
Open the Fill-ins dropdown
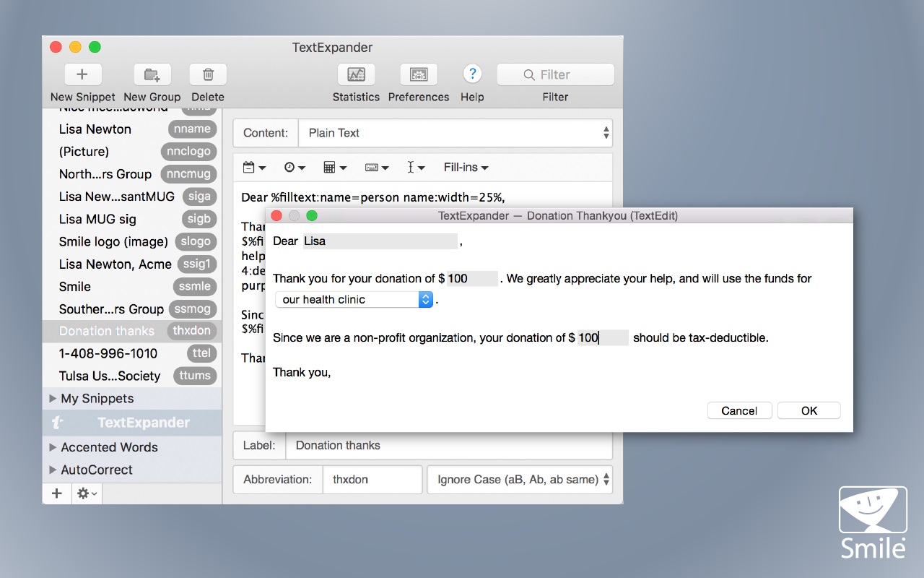[x=465, y=167]
